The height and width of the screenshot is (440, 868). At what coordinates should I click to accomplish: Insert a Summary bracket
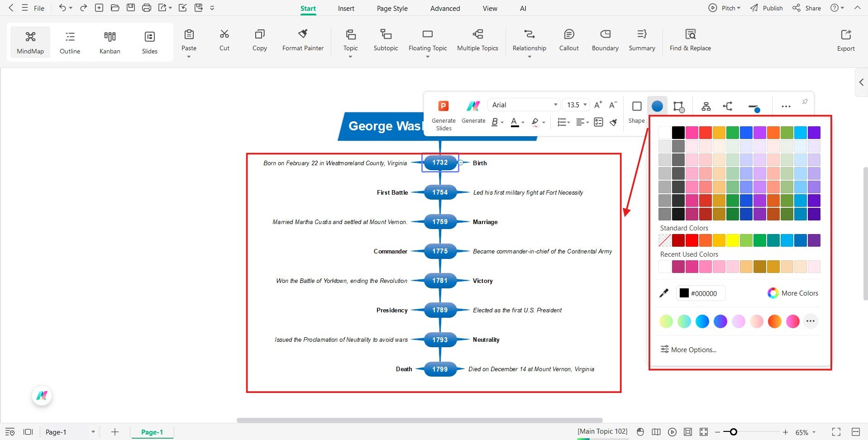pos(642,41)
